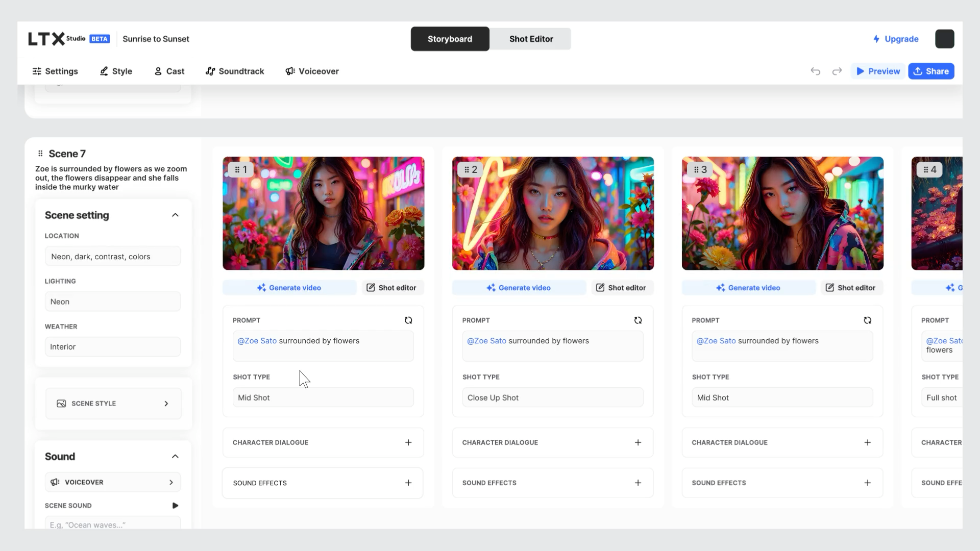Regenerate prompt for shot 1

408,320
